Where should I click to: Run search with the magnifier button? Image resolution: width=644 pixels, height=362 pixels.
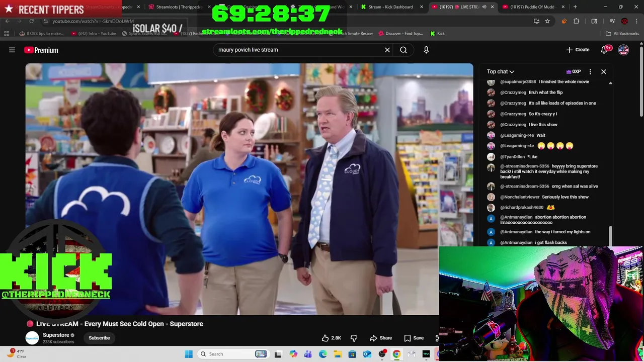pyautogui.click(x=404, y=50)
